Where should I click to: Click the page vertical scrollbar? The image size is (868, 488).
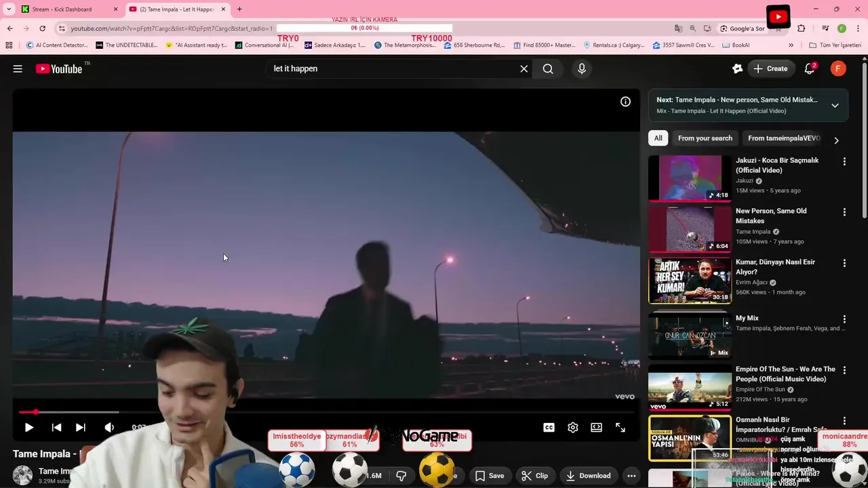click(865, 141)
